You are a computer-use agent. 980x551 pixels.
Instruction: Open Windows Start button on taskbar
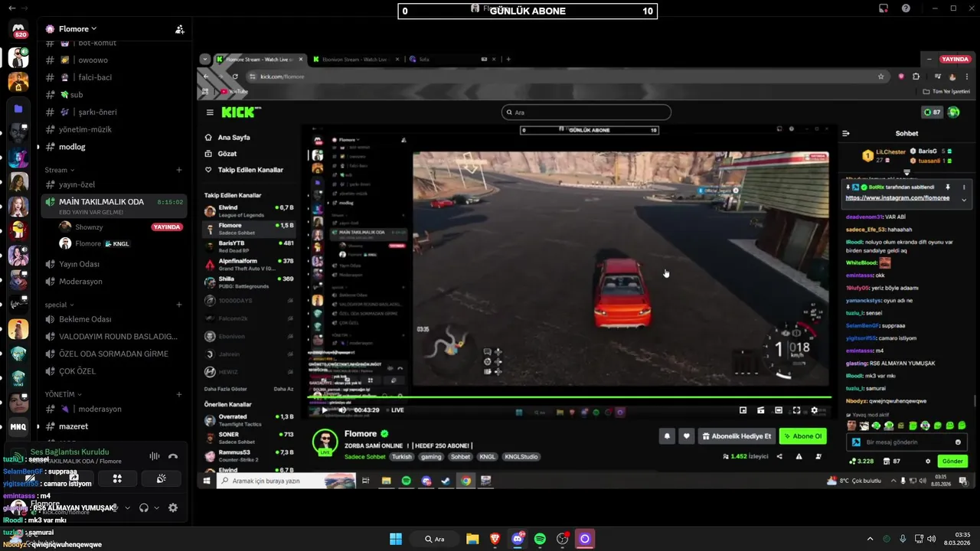396,539
